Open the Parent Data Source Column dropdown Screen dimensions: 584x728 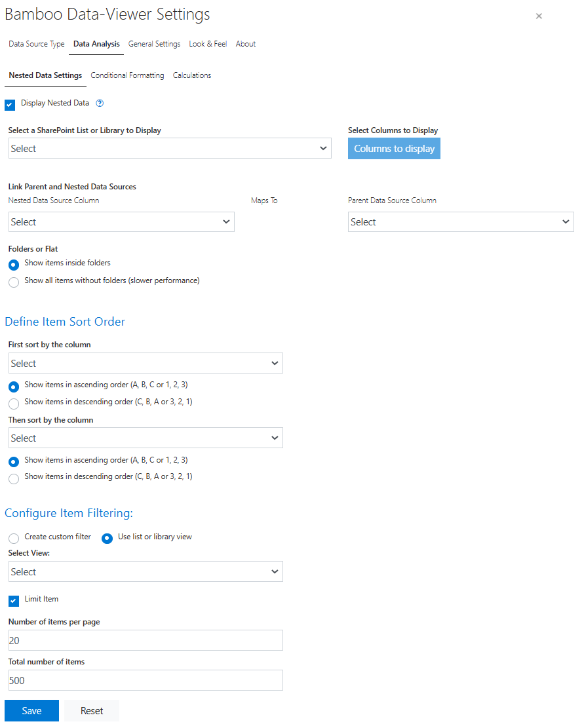coord(460,222)
